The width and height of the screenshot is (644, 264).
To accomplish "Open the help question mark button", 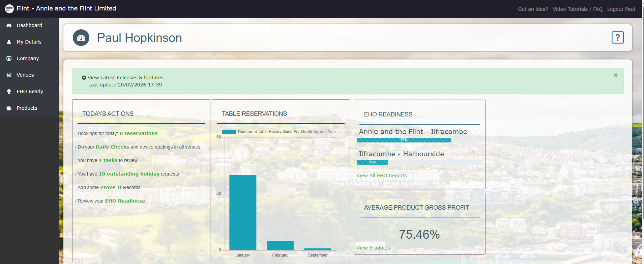I will pos(617,37).
